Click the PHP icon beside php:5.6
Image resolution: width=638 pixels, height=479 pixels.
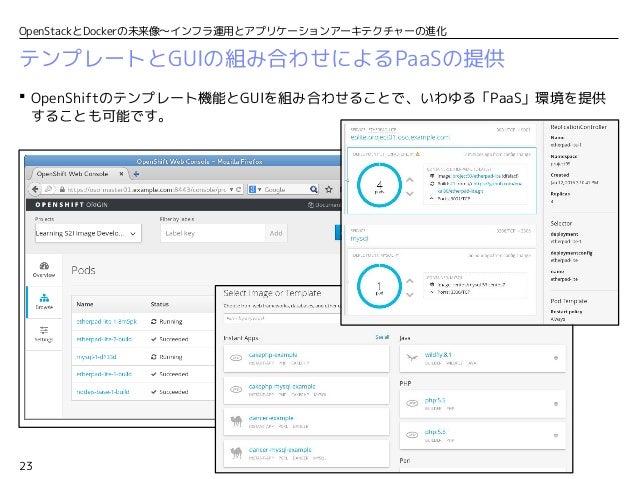point(412,435)
